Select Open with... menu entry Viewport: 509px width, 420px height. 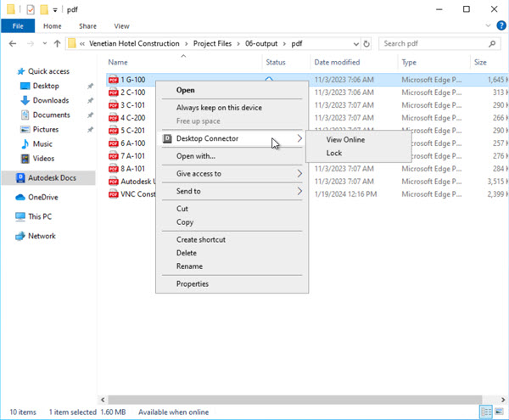pyautogui.click(x=196, y=156)
